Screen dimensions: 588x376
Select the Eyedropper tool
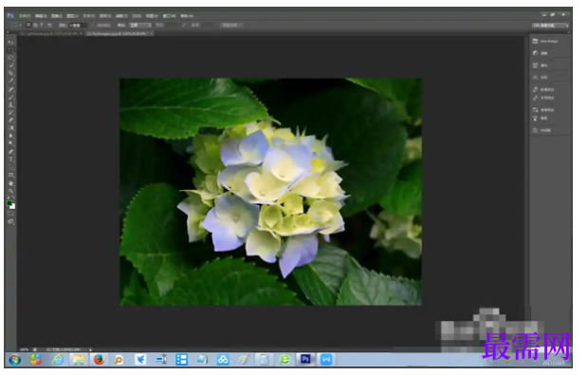pyautogui.click(x=10, y=81)
